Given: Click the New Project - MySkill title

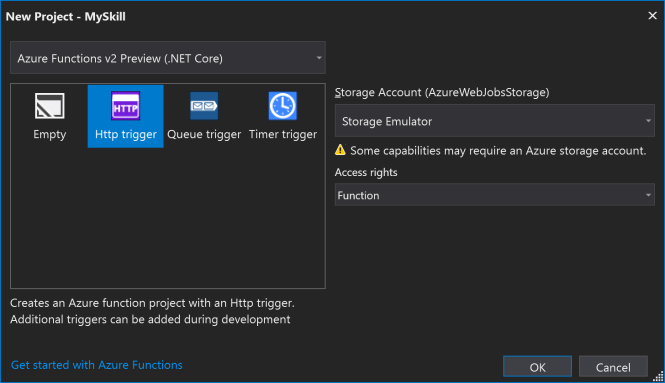Looking at the screenshot, I should [65, 17].
